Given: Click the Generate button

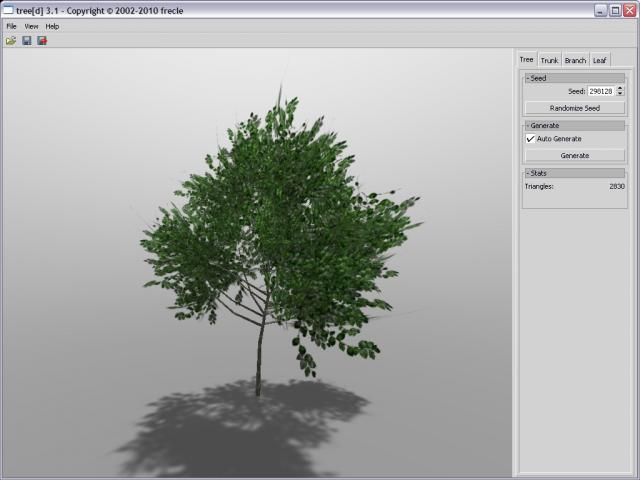Looking at the screenshot, I should (x=574, y=156).
